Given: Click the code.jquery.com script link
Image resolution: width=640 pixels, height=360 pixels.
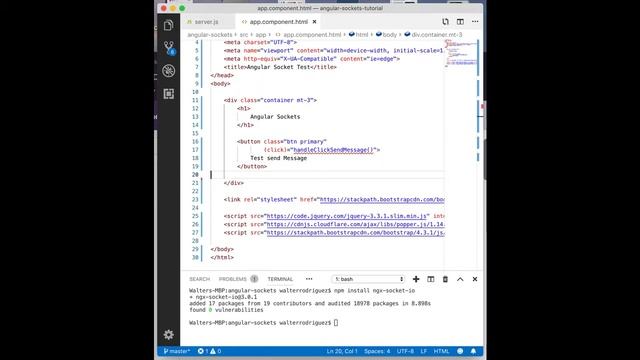Looking at the screenshot, I should tap(347, 216).
